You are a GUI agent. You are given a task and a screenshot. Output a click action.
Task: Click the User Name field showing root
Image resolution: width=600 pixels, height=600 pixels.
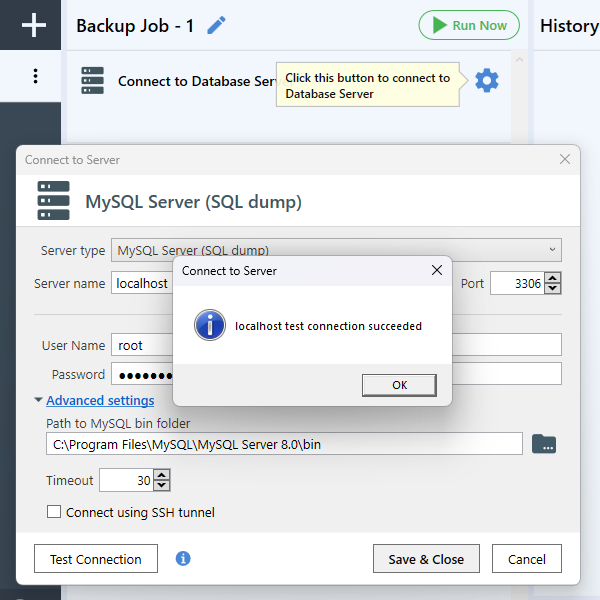coord(142,345)
